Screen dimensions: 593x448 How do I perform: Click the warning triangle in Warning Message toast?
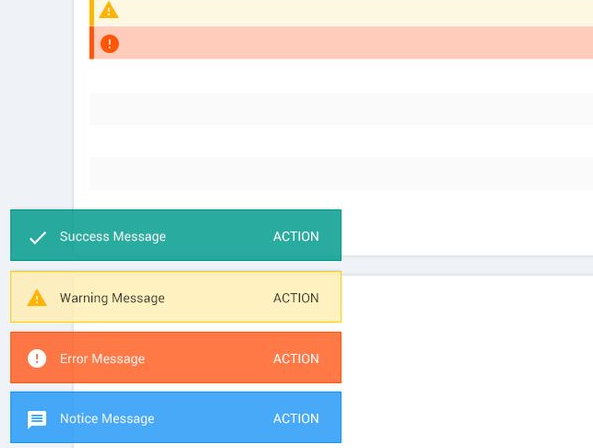point(37,298)
